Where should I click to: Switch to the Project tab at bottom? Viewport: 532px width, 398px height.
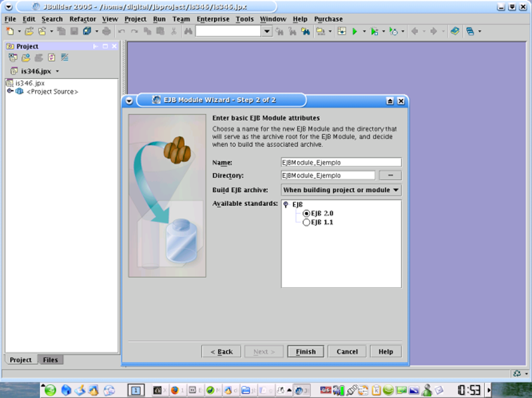tap(21, 359)
